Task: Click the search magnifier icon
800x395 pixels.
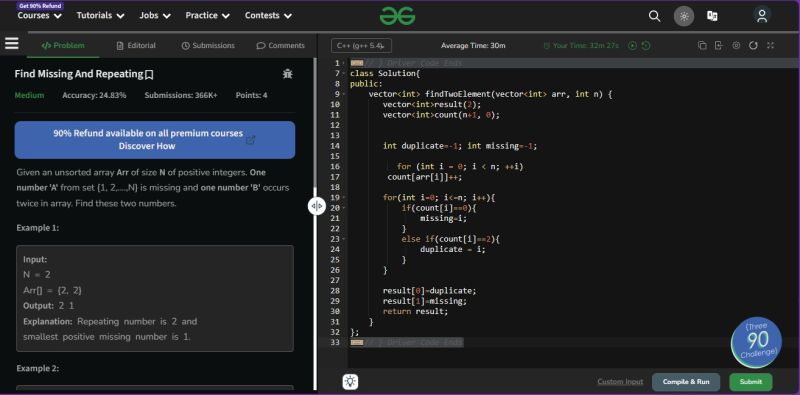Action: coord(654,16)
